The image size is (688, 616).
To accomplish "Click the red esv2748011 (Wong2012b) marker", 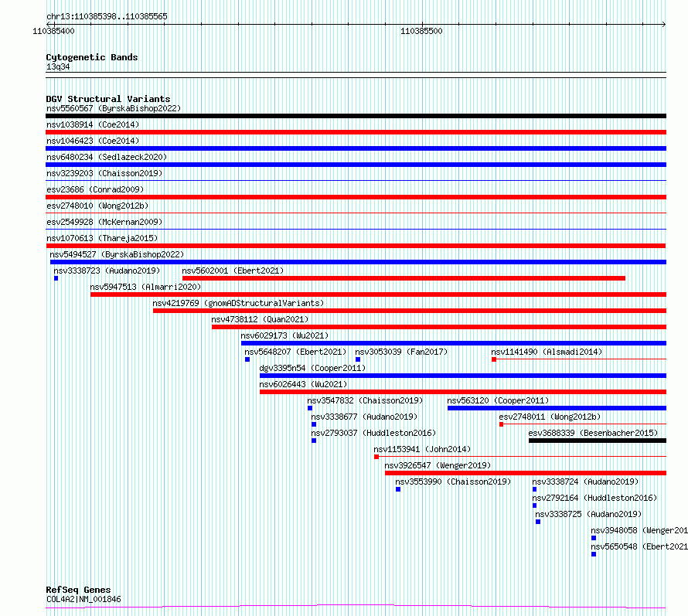I will 501,424.
